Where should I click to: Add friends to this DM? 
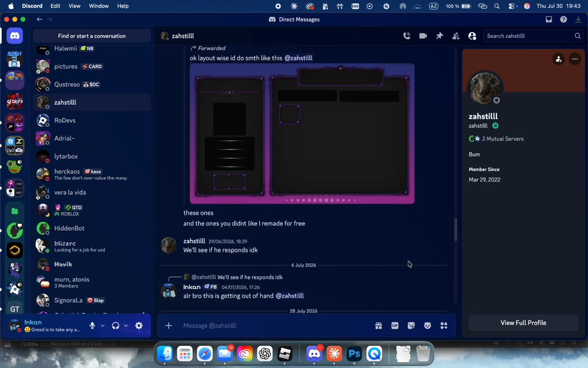(456, 36)
